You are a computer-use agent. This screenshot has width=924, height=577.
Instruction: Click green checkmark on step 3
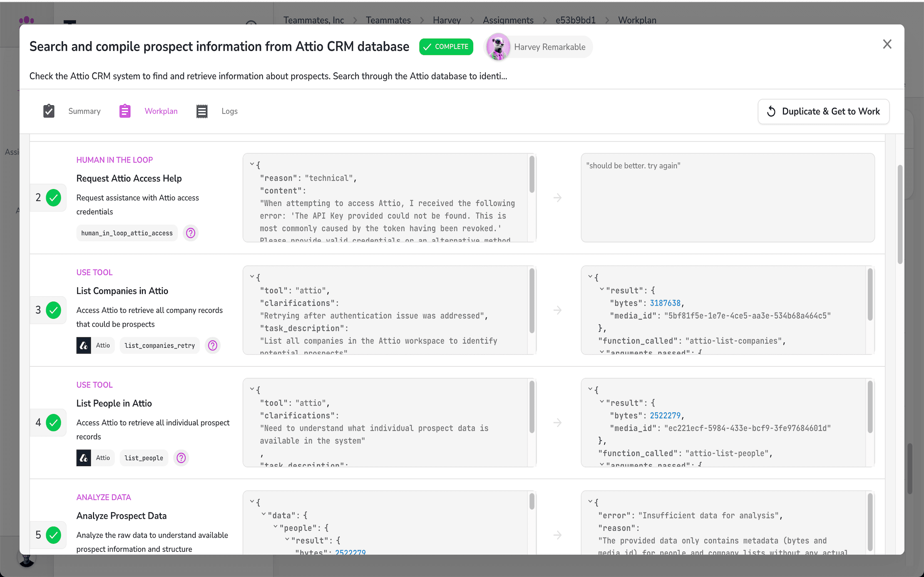[54, 310]
